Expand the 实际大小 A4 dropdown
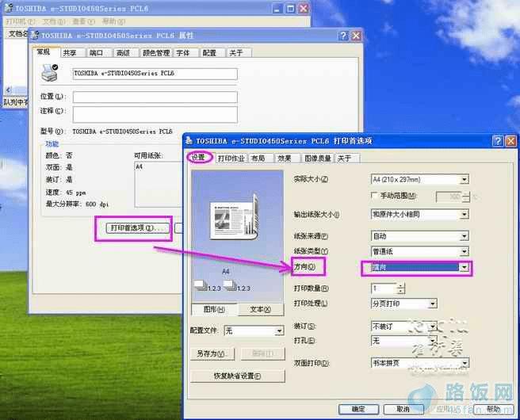This screenshot has height=420, width=520. pyautogui.click(x=465, y=180)
